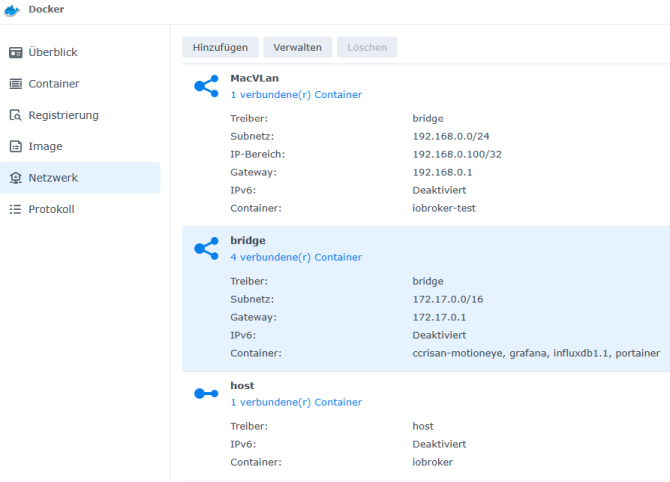Screen dimensions: 670x482
Task: Click the bridge network share icon
Action: coord(206,249)
